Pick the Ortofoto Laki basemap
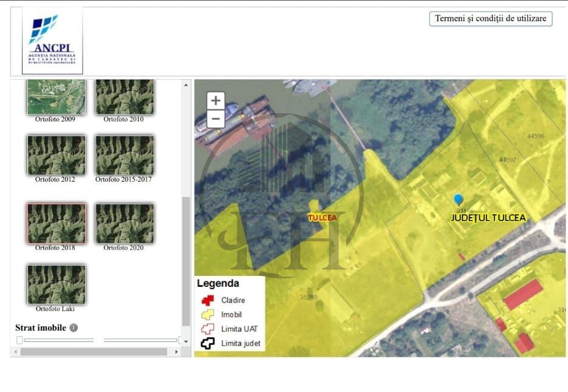This screenshot has width=568, height=392. point(56,284)
